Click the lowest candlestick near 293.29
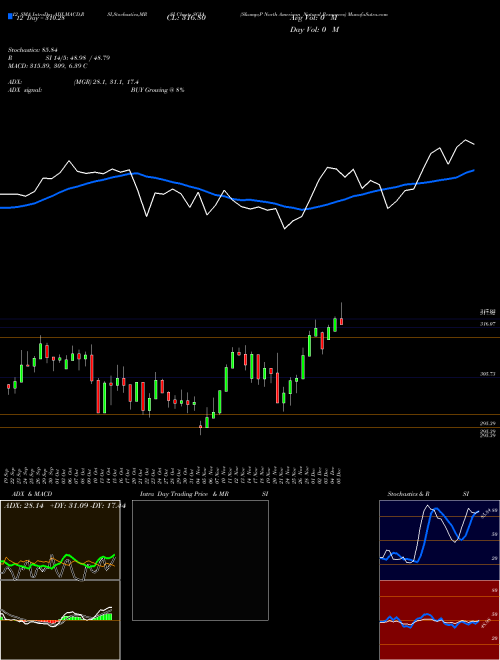 [x=200, y=427]
